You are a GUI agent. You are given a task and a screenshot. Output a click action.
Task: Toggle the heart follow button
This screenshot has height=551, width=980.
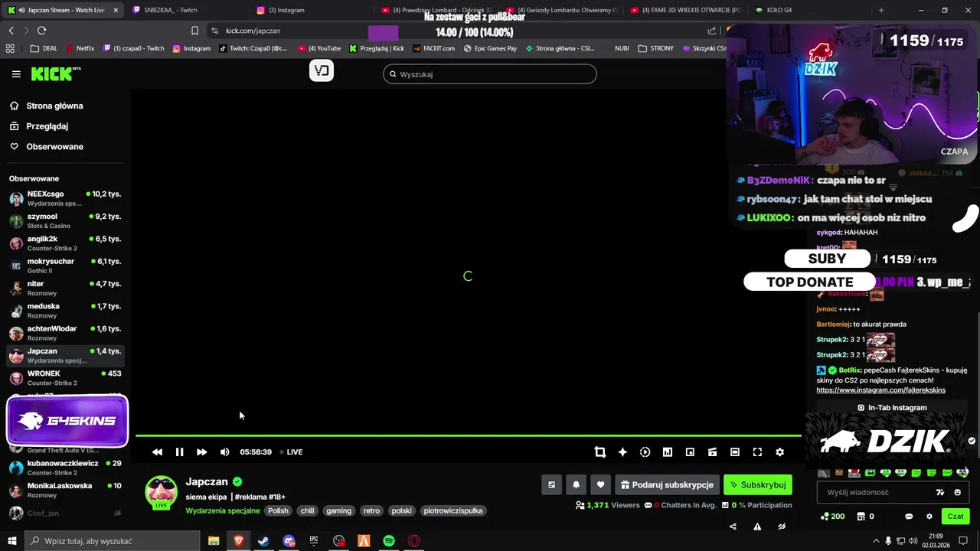[600, 484]
